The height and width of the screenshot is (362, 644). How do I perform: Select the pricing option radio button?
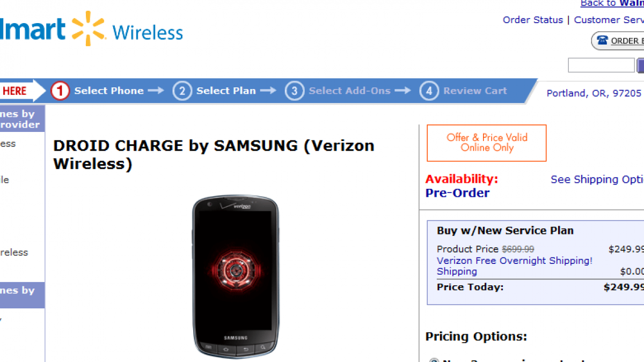tap(434, 360)
